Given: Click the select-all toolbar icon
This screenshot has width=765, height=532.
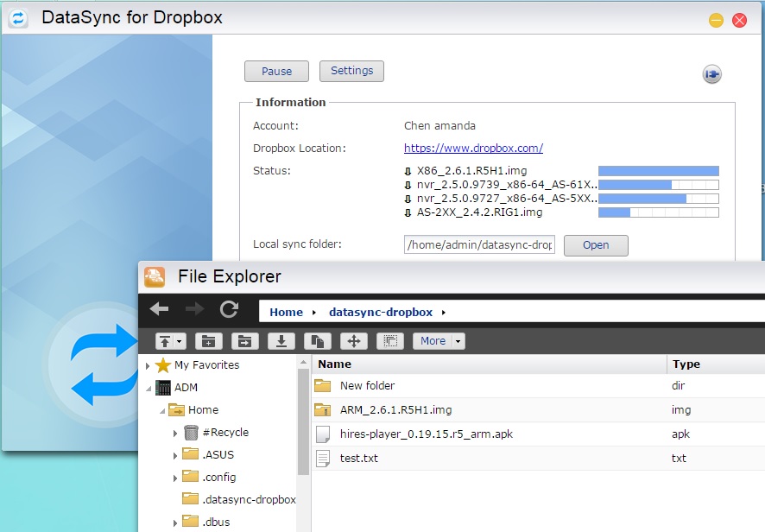Looking at the screenshot, I should 390,340.
